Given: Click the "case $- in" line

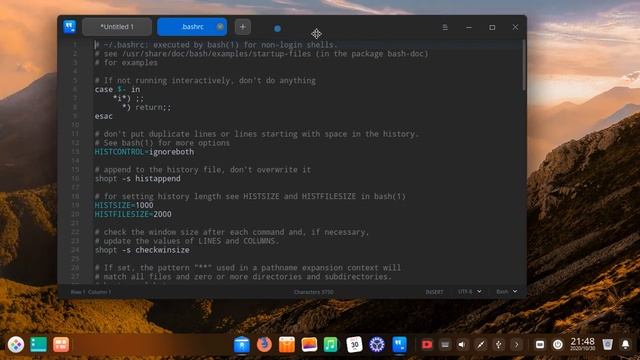Looking at the screenshot, I should (117, 89).
